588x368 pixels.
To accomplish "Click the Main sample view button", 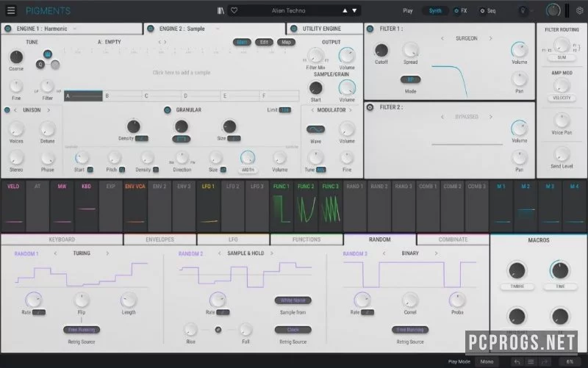I will [x=242, y=42].
